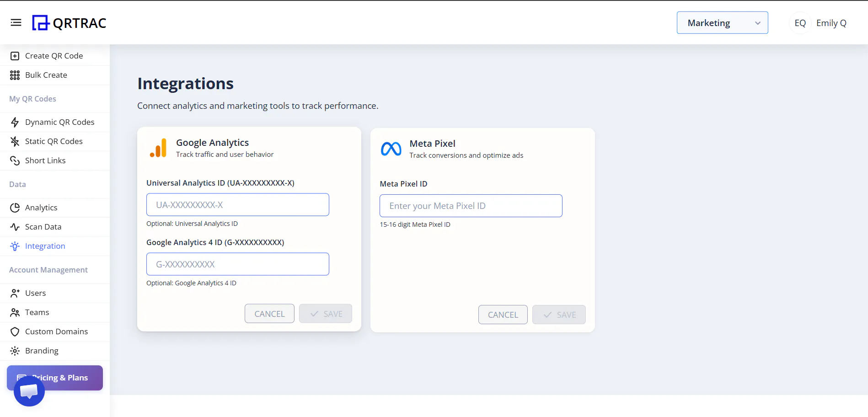Open Create QR Code menu item
The width and height of the screenshot is (868, 417).
click(x=55, y=56)
